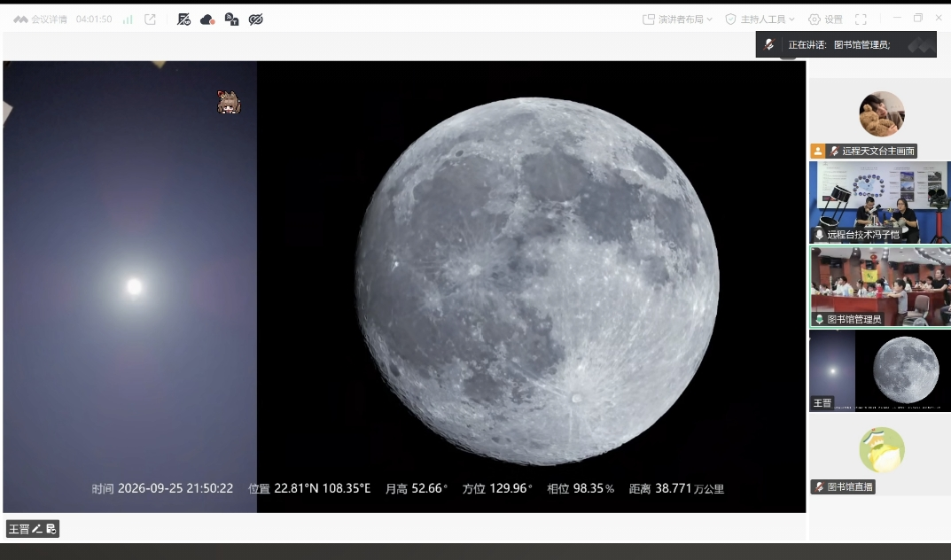Click the cloud recording status icon
The image size is (951, 560).
207,19
